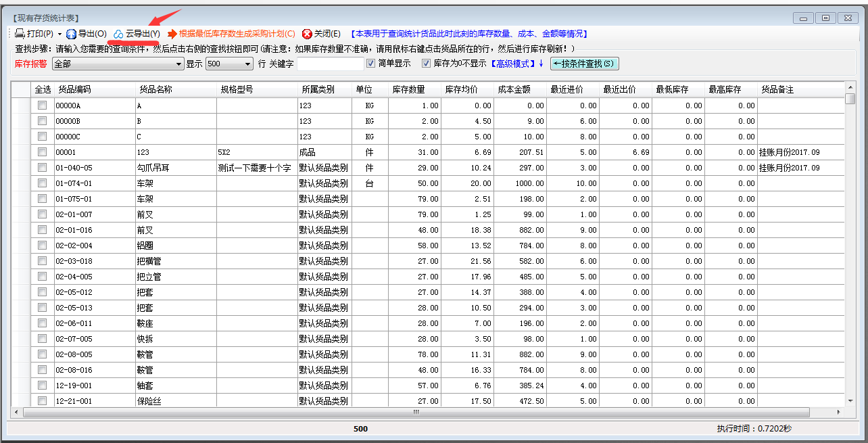Click the vertical scrollbar up arrow

point(850,87)
